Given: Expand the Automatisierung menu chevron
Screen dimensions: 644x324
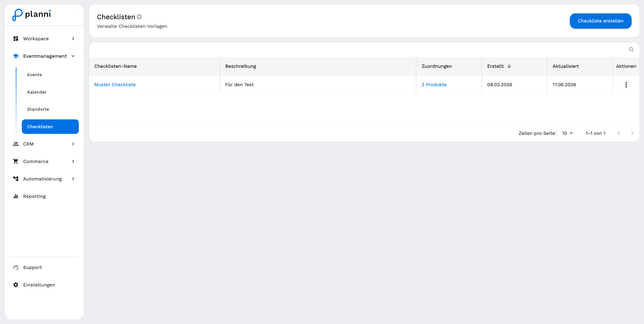Looking at the screenshot, I should 73,179.
